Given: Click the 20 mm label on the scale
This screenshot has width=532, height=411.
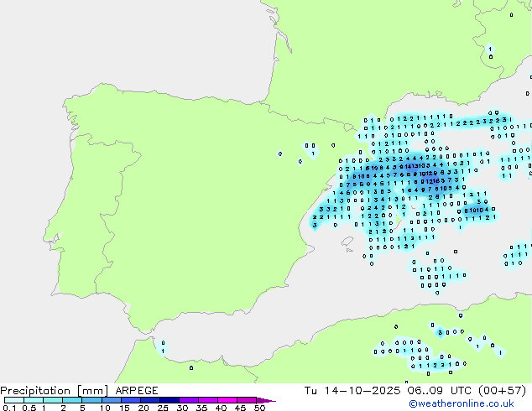Looking at the screenshot, I should click(143, 408).
